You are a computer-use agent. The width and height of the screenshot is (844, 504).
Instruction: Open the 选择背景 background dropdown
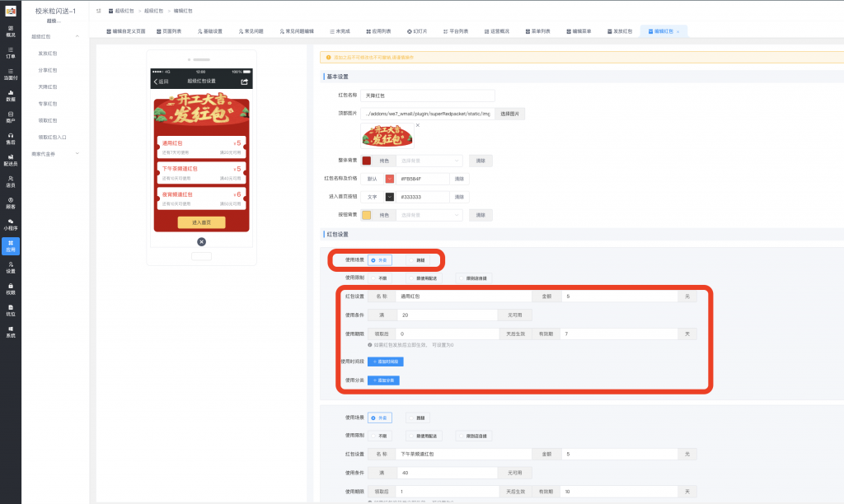(429, 161)
